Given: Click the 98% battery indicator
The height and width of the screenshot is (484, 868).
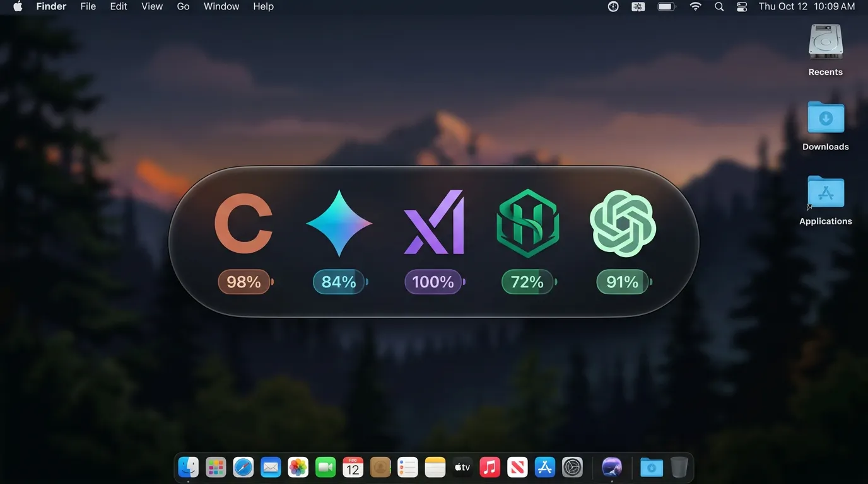Looking at the screenshot, I should tap(246, 282).
